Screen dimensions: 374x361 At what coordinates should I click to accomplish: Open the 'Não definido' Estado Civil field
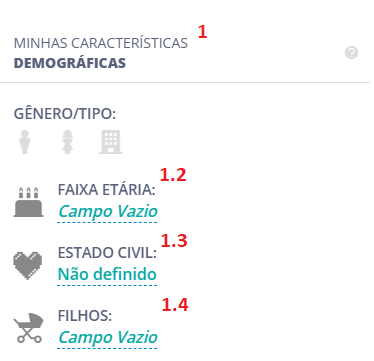pos(107,274)
